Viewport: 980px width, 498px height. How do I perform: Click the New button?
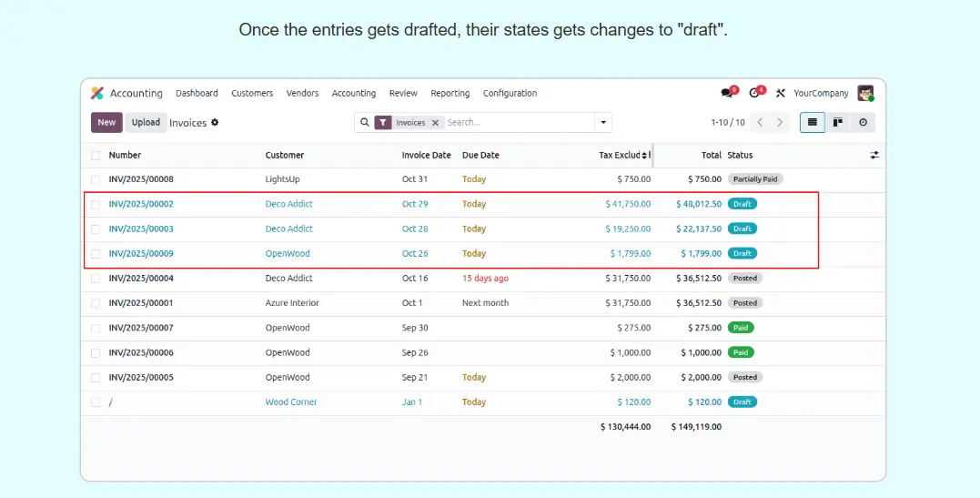[x=106, y=122]
